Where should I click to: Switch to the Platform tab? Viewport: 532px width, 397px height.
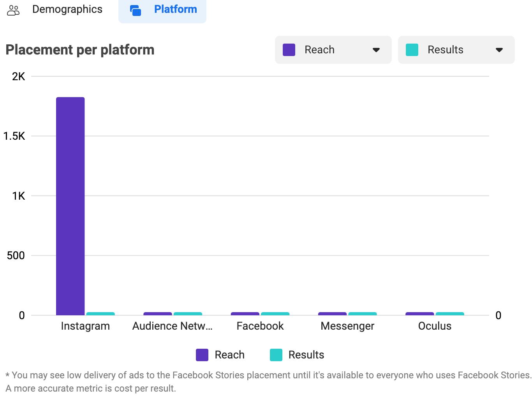click(175, 9)
